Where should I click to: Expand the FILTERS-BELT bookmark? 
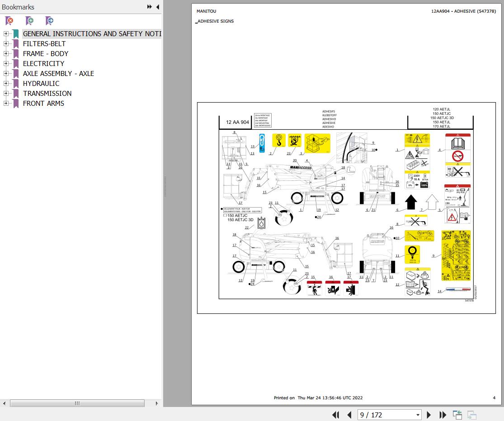click(x=6, y=43)
